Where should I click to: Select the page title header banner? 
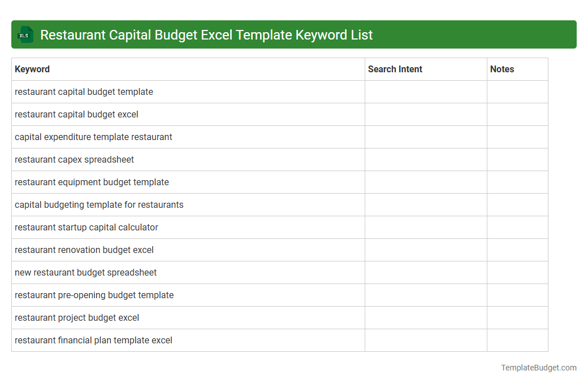[x=294, y=34]
